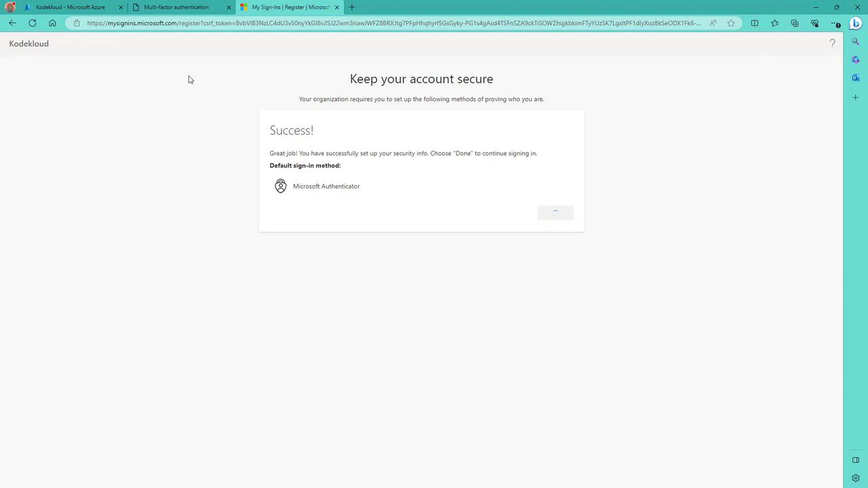The width and height of the screenshot is (868, 488).
Task: View site information lock icon
Action: [x=77, y=23]
